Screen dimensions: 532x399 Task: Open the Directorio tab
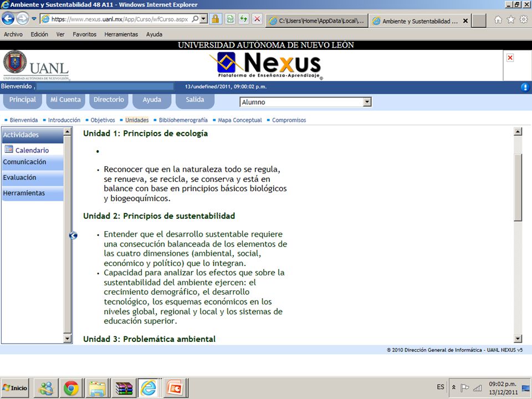pyautogui.click(x=109, y=101)
